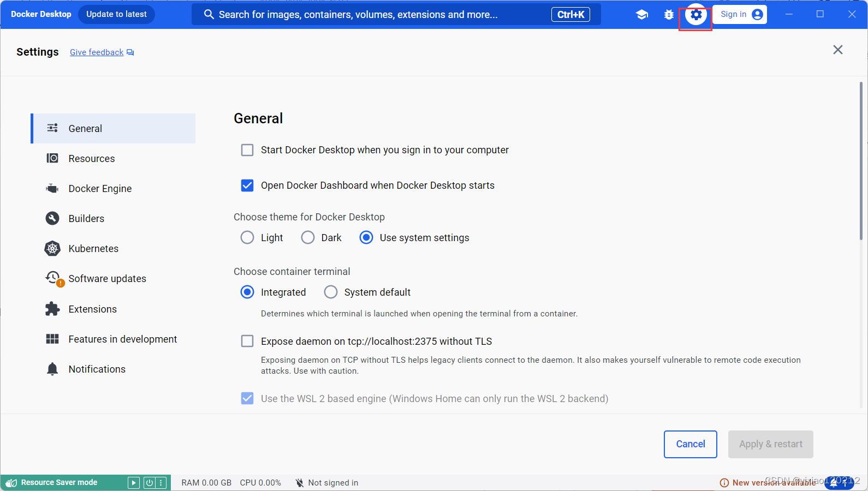This screenshot has height=491, width=868.
Task: Click the Ctrl+K shortcut badge
Action: 570,14
